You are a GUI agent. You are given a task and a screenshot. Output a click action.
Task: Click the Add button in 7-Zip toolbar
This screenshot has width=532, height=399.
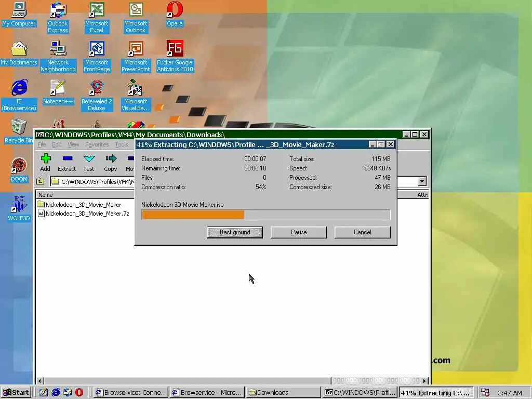click(x=46, y=163)
